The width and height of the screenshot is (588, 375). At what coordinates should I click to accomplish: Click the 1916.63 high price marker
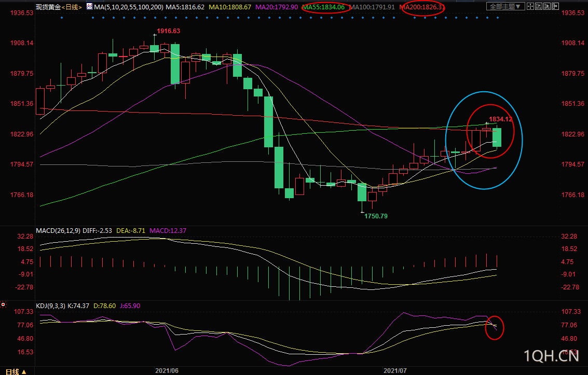(168, 31)
